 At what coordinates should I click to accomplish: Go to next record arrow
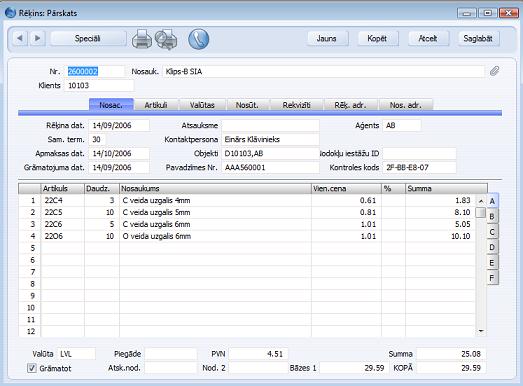pyautogui.click(x=38, y=38)
